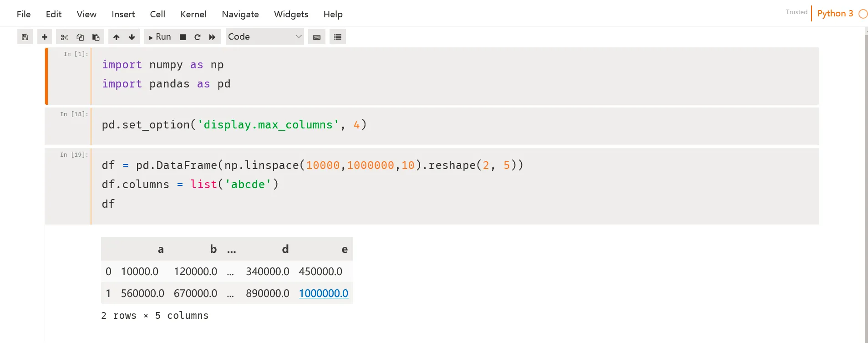Screen dimensions: 868x343
Task: Toggle the table of contents list icon
Action: point(338,37)
